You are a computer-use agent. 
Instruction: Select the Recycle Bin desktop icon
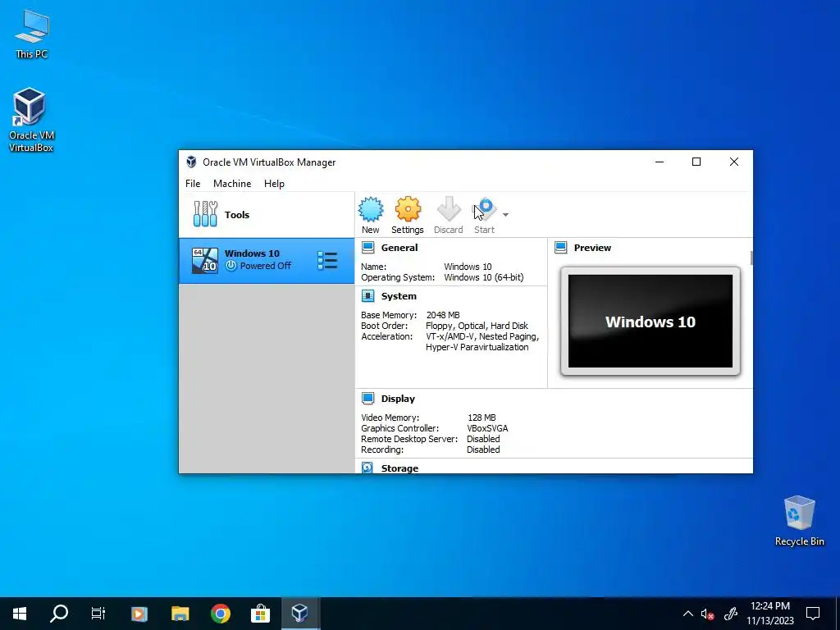[x=799, y=521]
